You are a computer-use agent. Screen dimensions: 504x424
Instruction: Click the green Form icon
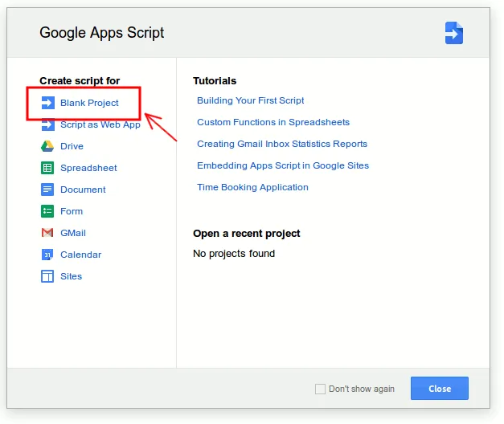tap(47, 211)
